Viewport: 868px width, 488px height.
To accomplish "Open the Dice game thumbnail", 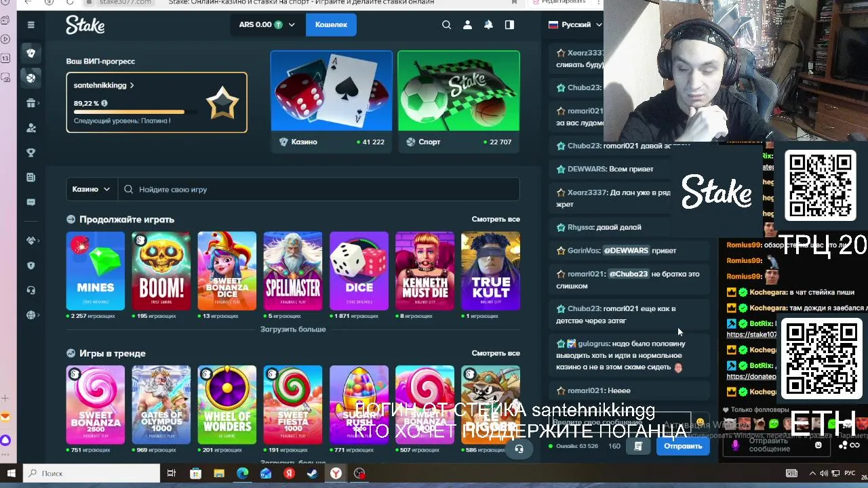I will 359,271.
